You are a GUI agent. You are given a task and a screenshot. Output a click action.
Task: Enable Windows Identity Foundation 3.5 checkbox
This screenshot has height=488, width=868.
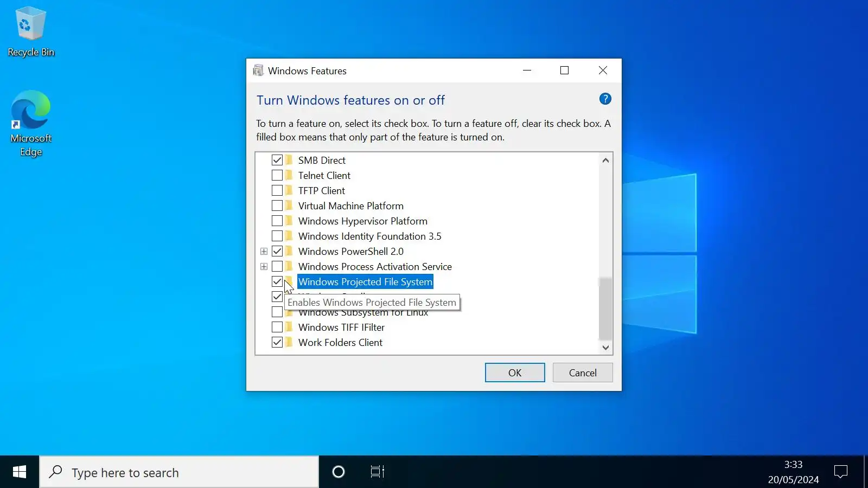click(x=277, y=236)
